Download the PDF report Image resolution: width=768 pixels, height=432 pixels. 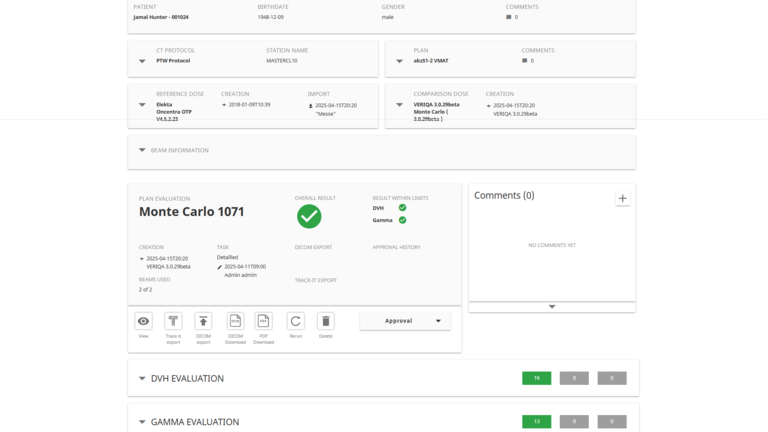(263, 321)
